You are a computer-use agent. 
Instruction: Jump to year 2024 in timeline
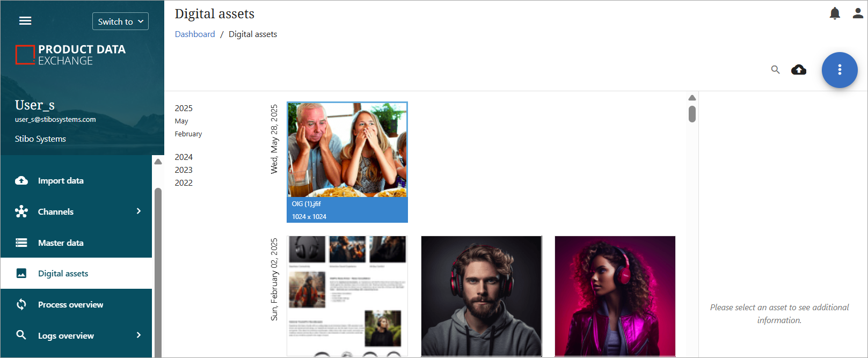[x=184, y=157]
